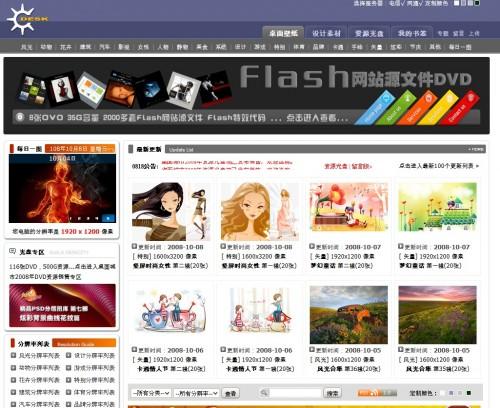Open the 点击进入最新100个更新列表 link
Viewport: 500px width, 408px height.
[x=438, y=165]
